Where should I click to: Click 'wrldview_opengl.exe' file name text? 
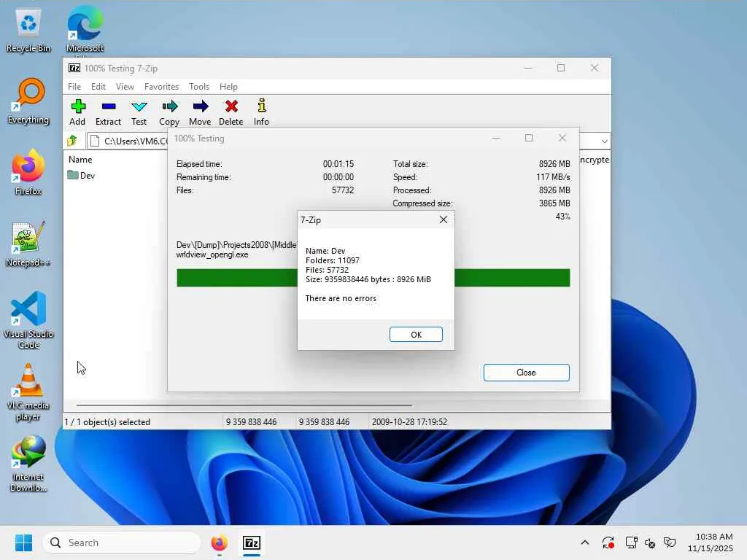click(x=212, y=254)
